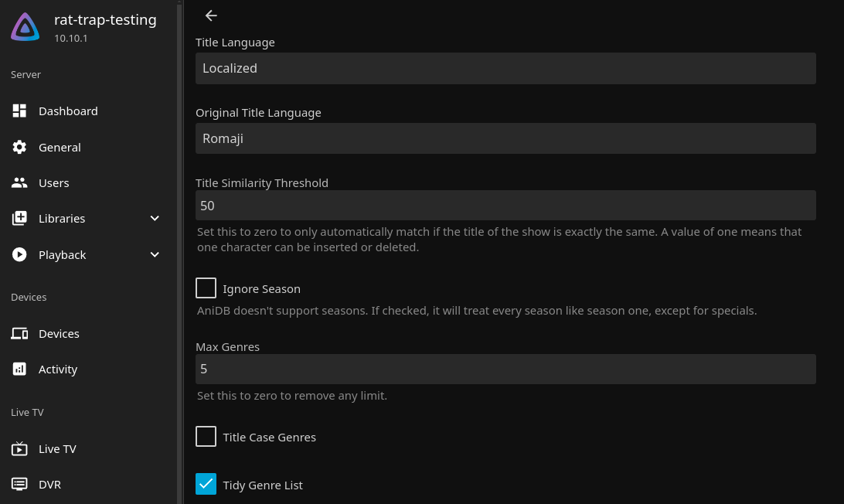Click the back arrow icon
The image size is (844, 504).
pos(211,15)
